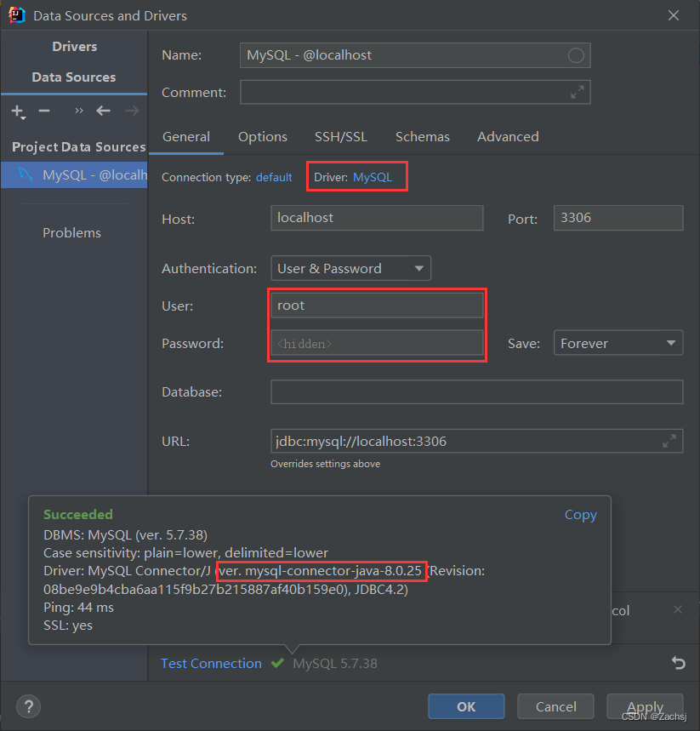Click the add data source plus icon
The width and height of the screenshot is (700, 731).
18,111
